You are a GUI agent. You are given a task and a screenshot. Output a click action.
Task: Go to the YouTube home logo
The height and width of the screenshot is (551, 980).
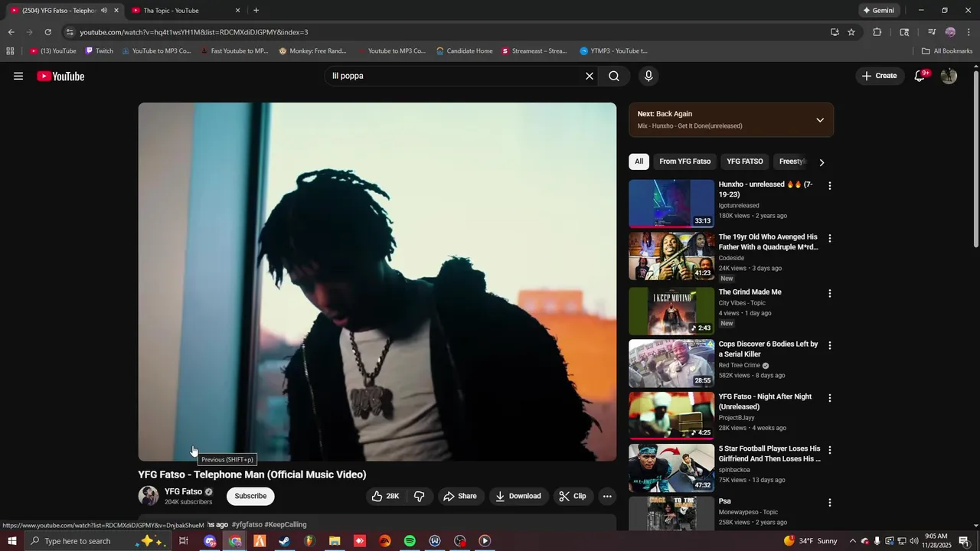click(60, 76)
